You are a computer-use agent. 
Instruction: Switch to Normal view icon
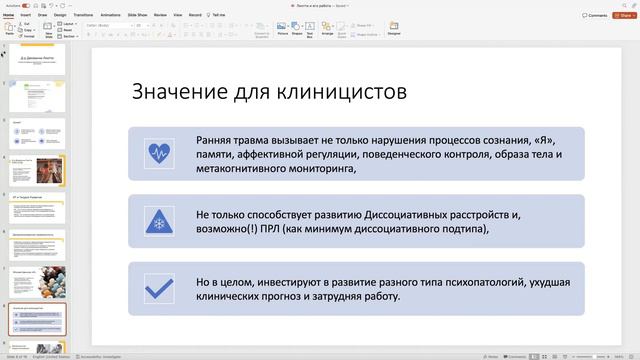click(534, 357)
